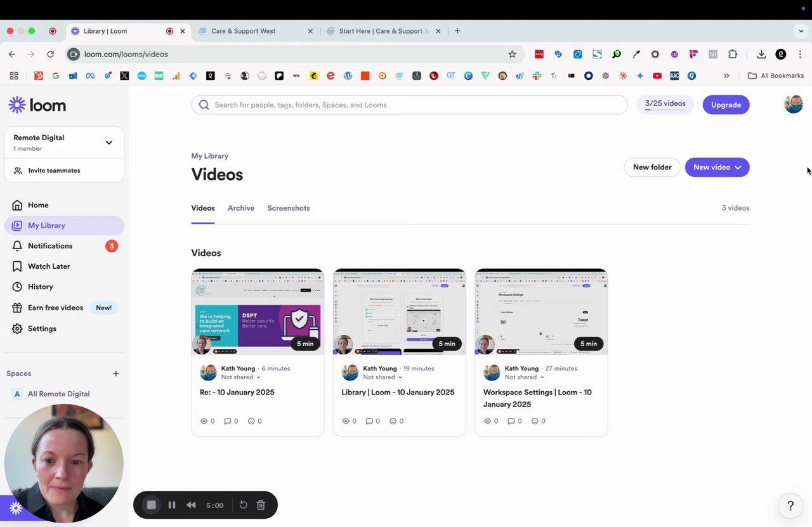Click Workspace Settings | Loom video title
The width and height of the screenshot is (812, 527).
(537, 398)
